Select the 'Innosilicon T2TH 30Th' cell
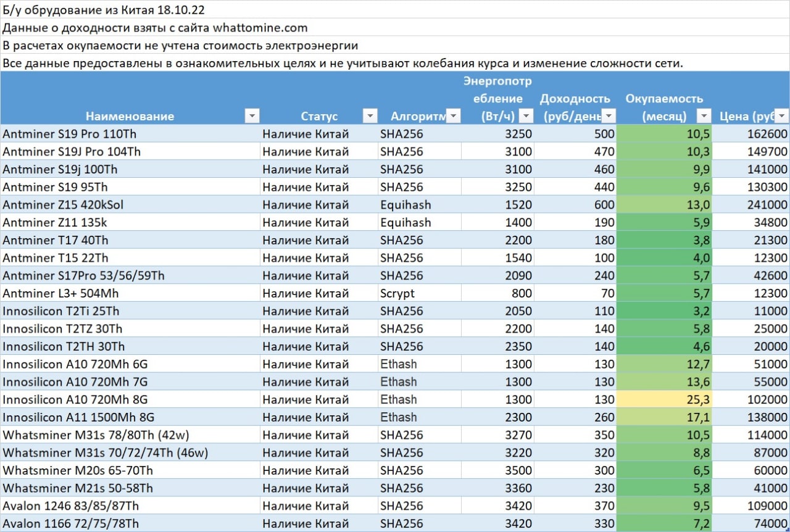This screenshot has height=532, width=790. tap(130, 347)
